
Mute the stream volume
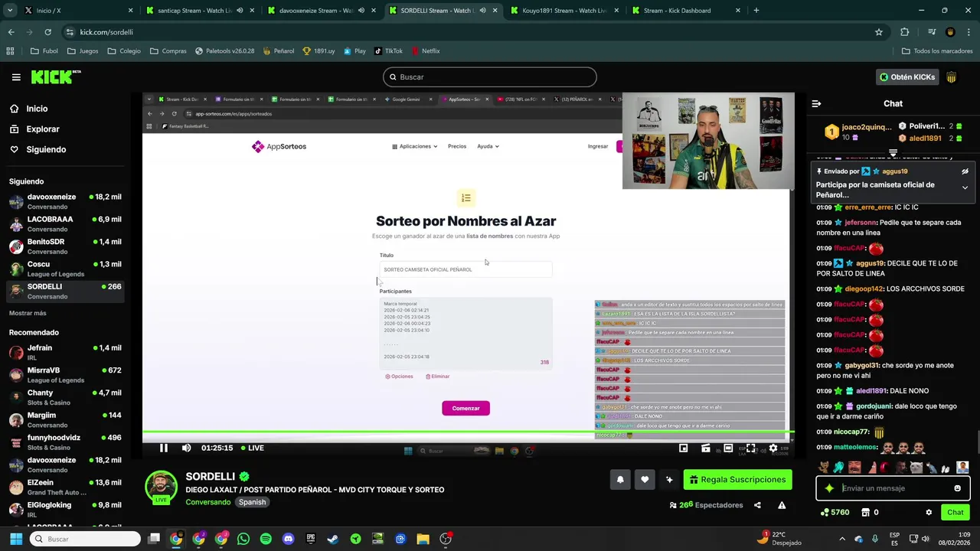(x=186, y=448)
